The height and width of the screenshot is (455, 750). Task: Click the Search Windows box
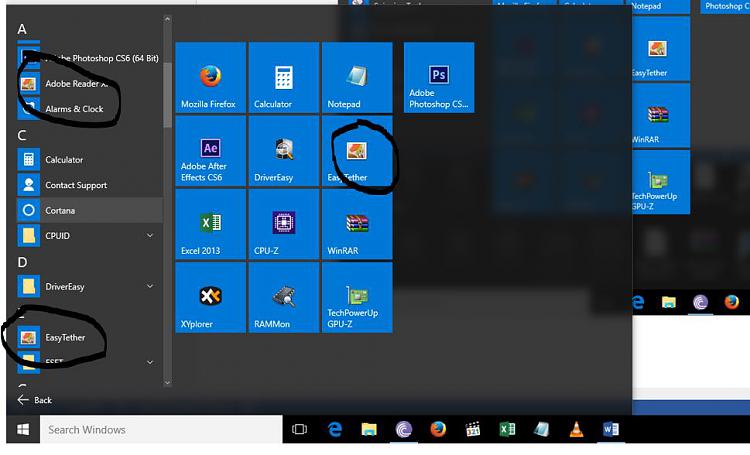pyautogui.click(x=161, y=429)
